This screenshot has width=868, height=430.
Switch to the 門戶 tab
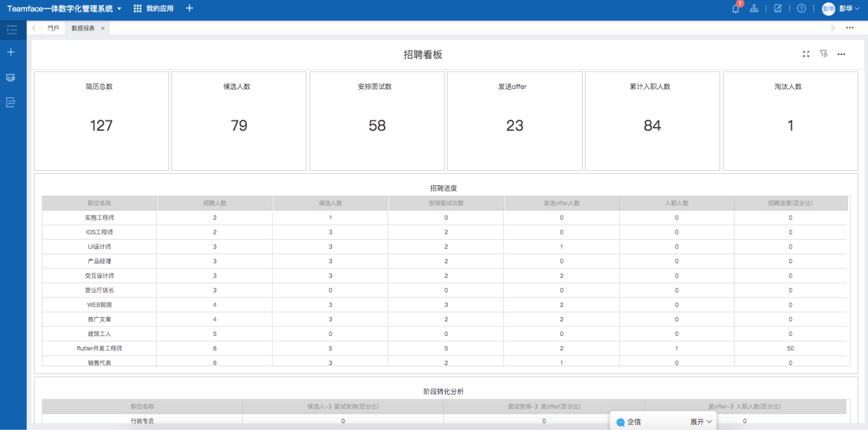tap(53, 28)
